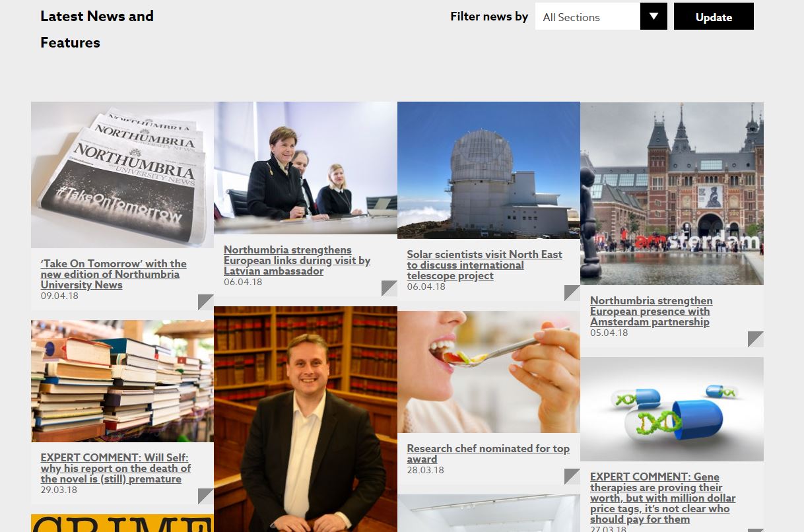Click the Amsterdam Rijksmuseum photo
The height and width of the screenshot is (532, 804).
(x=672, y=193)
